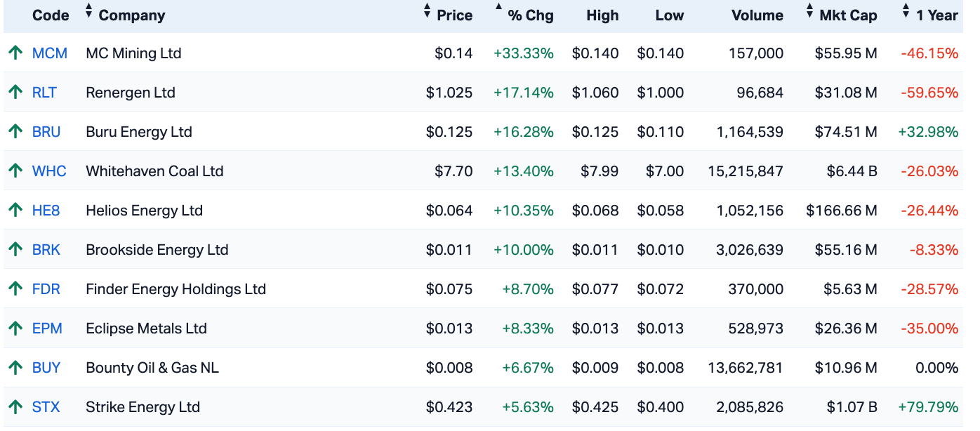Open the FDR stock code link
980x431 pixels.
pyautogui.click(x=46, y=289)
